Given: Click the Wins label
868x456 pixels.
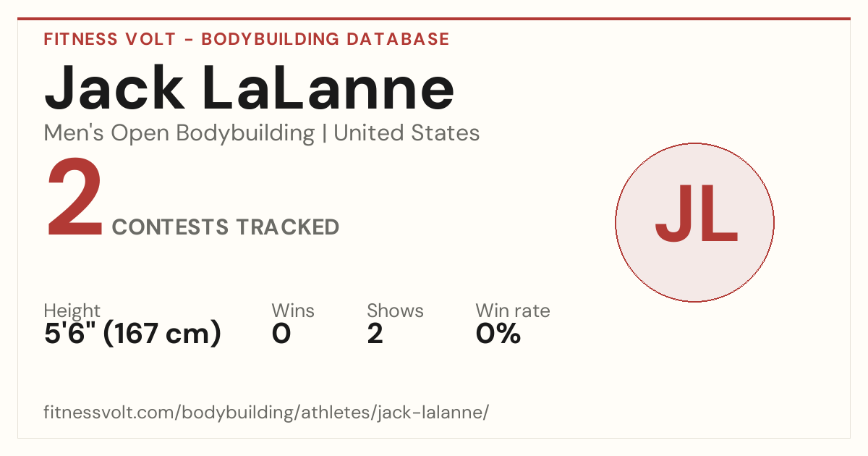Looking at the screenshot, I should point(293,311).
